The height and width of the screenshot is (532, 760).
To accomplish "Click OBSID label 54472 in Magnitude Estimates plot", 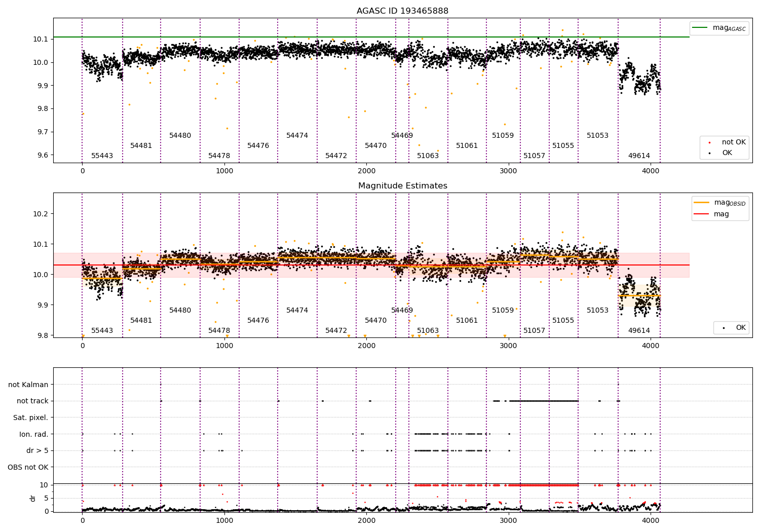I will (336, 331).
